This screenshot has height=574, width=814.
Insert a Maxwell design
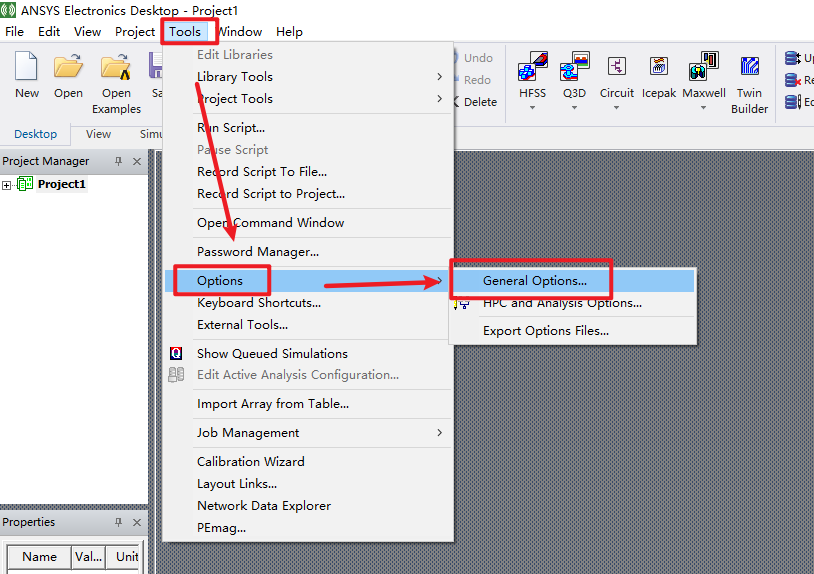[704, 66]
